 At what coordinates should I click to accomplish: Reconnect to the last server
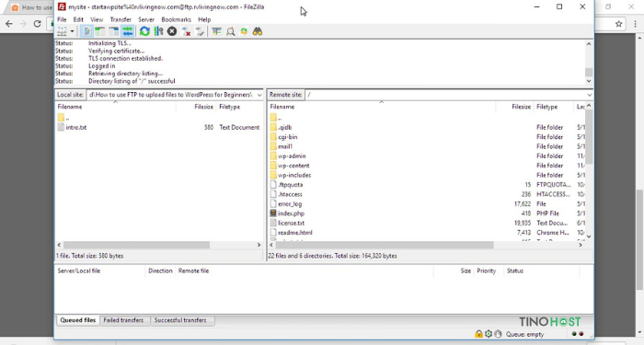200,31
